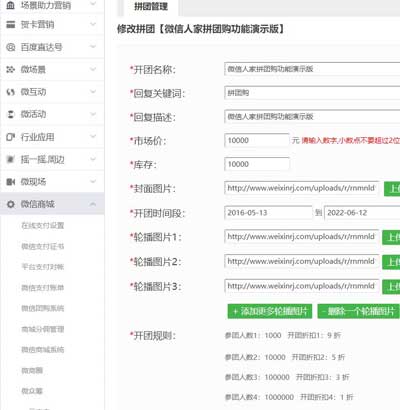Click the end date 2022-06-12 field

click(x=362, y=213)
